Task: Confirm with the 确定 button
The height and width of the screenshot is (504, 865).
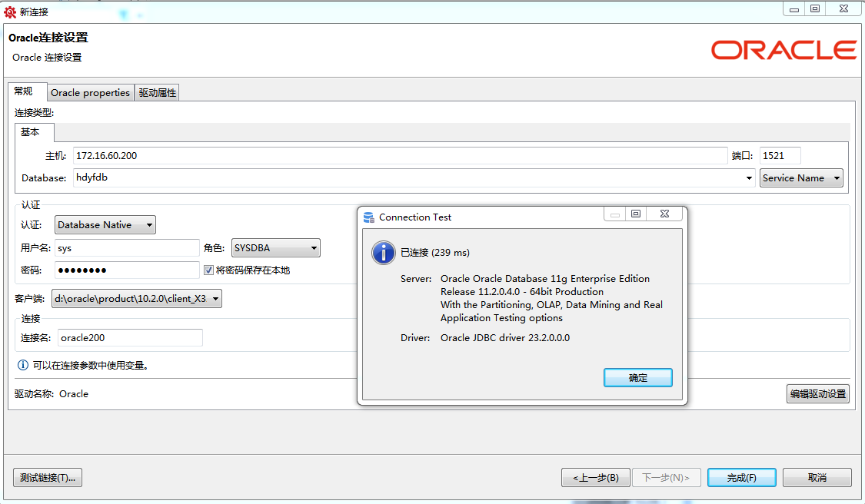Action: tap(637, 378)
